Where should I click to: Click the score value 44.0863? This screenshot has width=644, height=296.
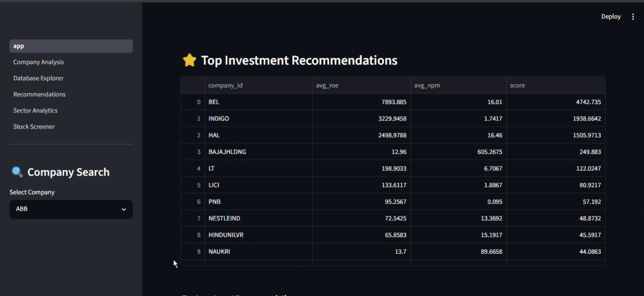click(556, 251)
